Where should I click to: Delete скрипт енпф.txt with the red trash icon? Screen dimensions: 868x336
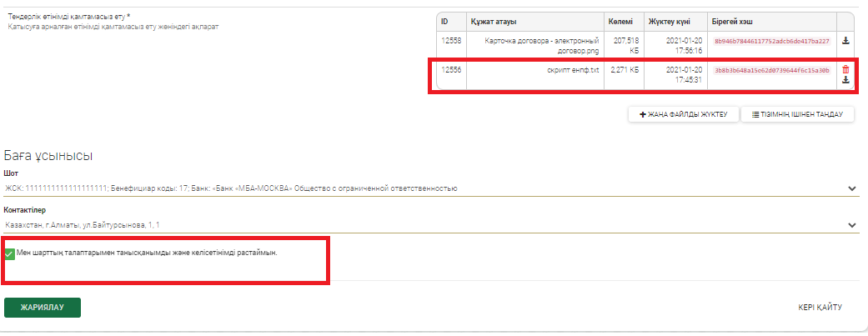tap(845, 70)
